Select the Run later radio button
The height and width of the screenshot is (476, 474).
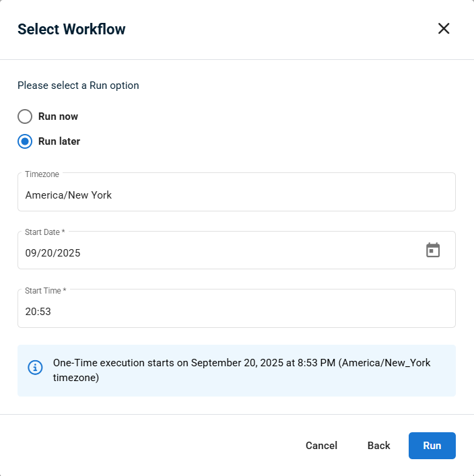pyautogui.click(x=25, y=141)
